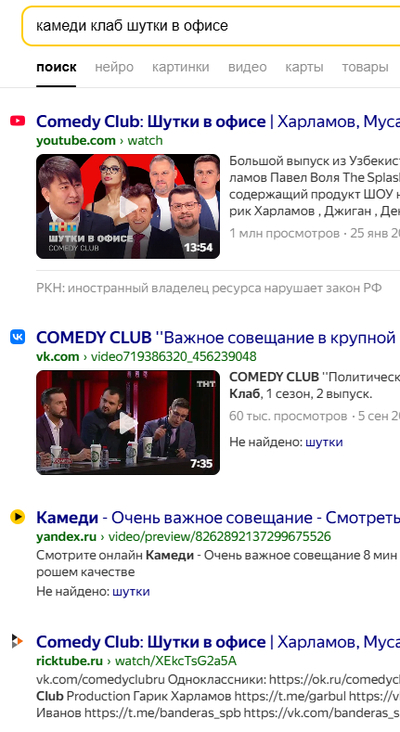The image size is (400, 732).
Task: Click the YouTube favicon of first result
Action: pyautogui.click(x=18, y=121)
